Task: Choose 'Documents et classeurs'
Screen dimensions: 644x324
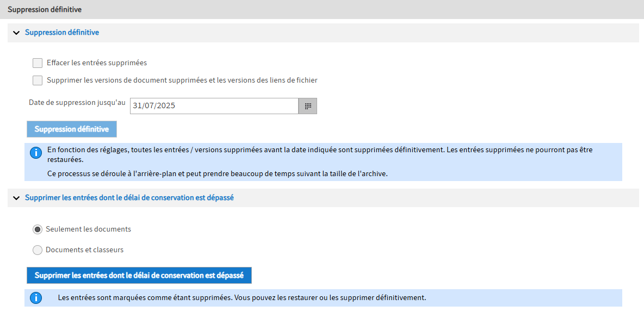Action: 37,250
